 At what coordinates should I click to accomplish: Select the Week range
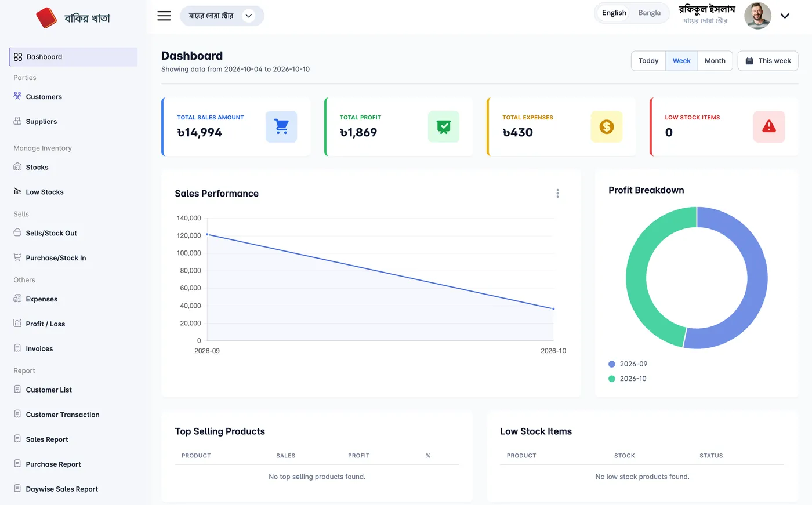[681, 61]
